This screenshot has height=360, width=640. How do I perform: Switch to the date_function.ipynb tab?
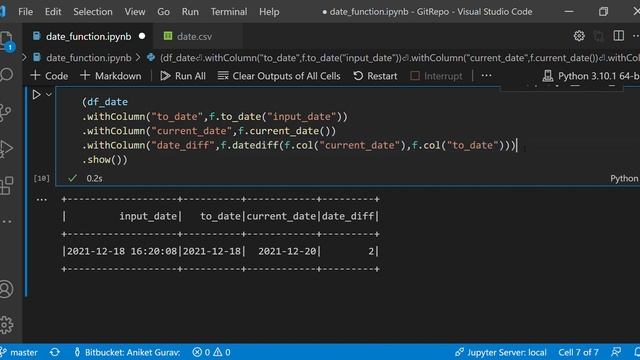click(x=89, y=36)
